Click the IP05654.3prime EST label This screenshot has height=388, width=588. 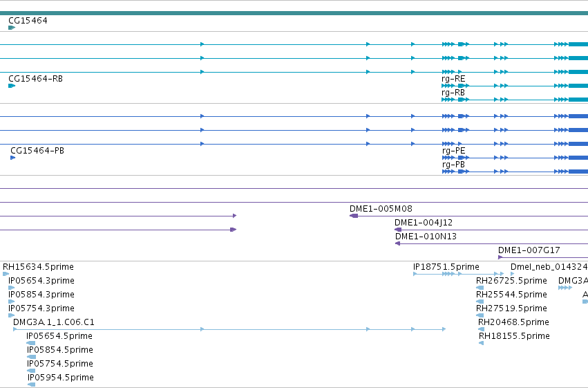click(x=41, y=281)
